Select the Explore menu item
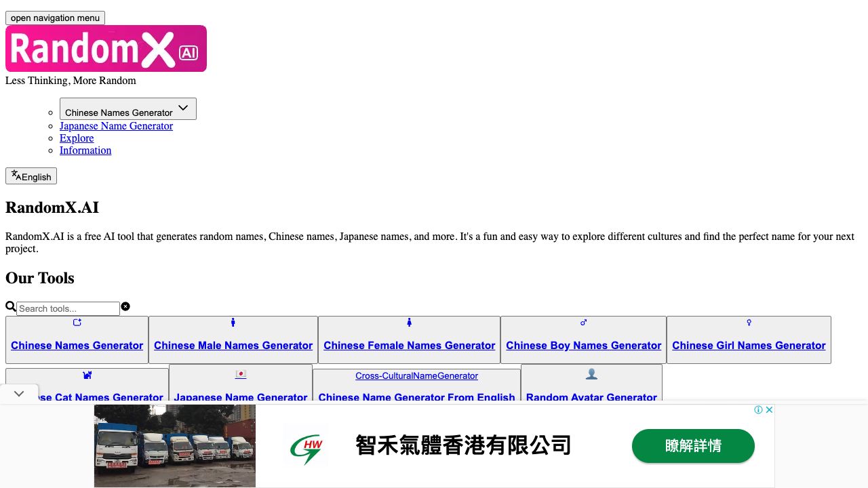This screenshot has width=868, height=488. tap(77, 138)
